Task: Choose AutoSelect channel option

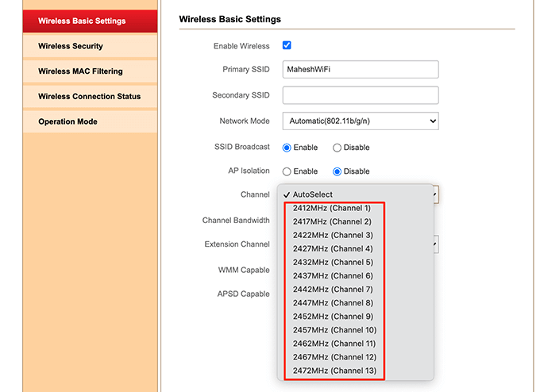Action: [313, 194]
